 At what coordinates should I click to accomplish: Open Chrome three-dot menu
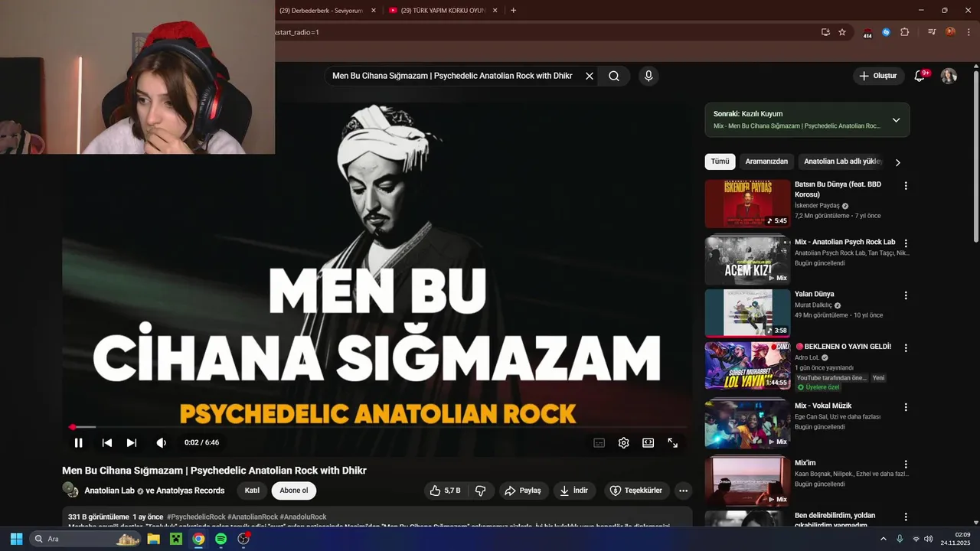coord(969,32)
